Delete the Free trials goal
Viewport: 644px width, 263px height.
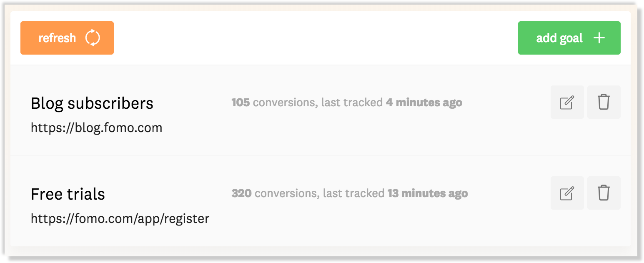point(604,193)
